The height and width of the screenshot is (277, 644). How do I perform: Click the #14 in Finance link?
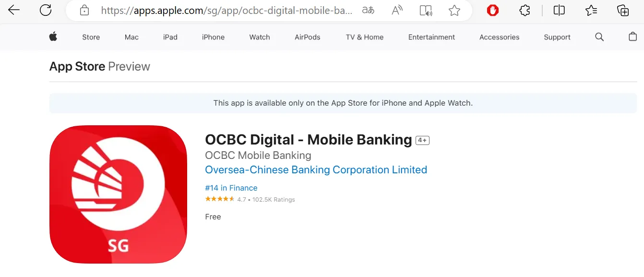click(231, 188)
